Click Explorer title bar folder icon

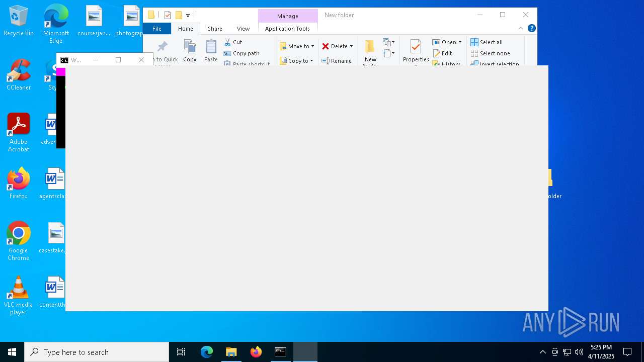click(151, 15)
